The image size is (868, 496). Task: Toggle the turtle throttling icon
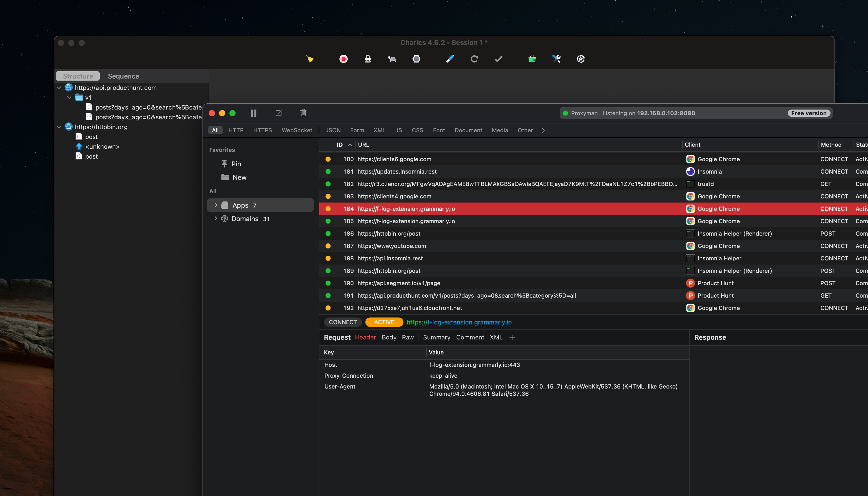click(392, 59)
